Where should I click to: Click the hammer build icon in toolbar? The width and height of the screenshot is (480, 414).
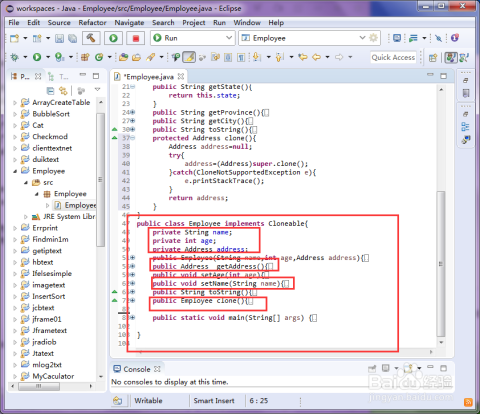click(91, 38)
